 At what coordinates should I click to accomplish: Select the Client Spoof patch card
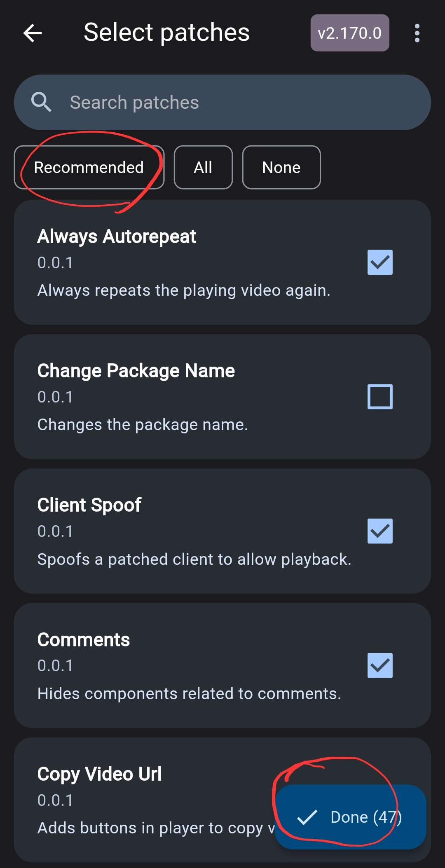222,531
